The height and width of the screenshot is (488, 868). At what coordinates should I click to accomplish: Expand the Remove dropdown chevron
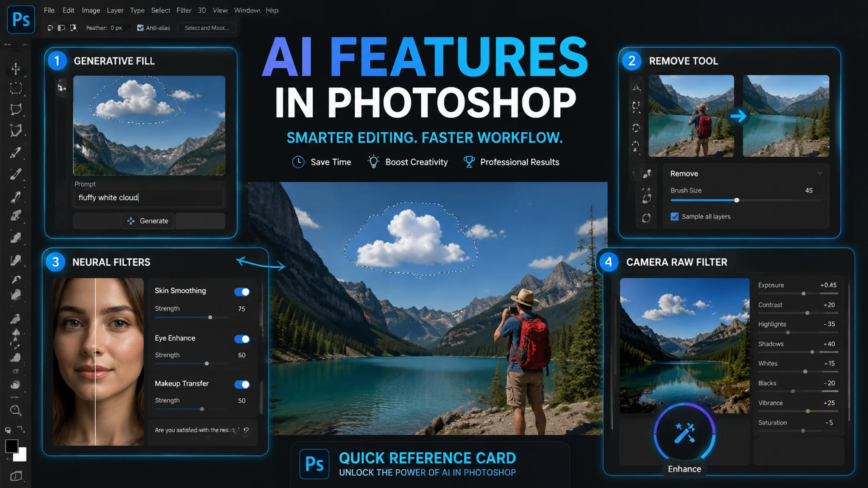click(x=820, y=173)
